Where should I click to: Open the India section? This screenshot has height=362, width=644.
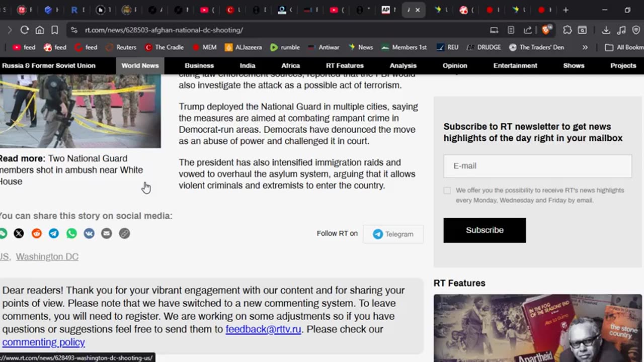248,65
